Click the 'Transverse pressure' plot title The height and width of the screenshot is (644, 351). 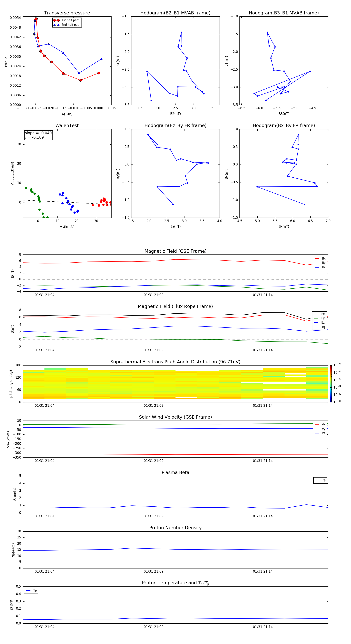pyautogui.click(x=67, y=13)
